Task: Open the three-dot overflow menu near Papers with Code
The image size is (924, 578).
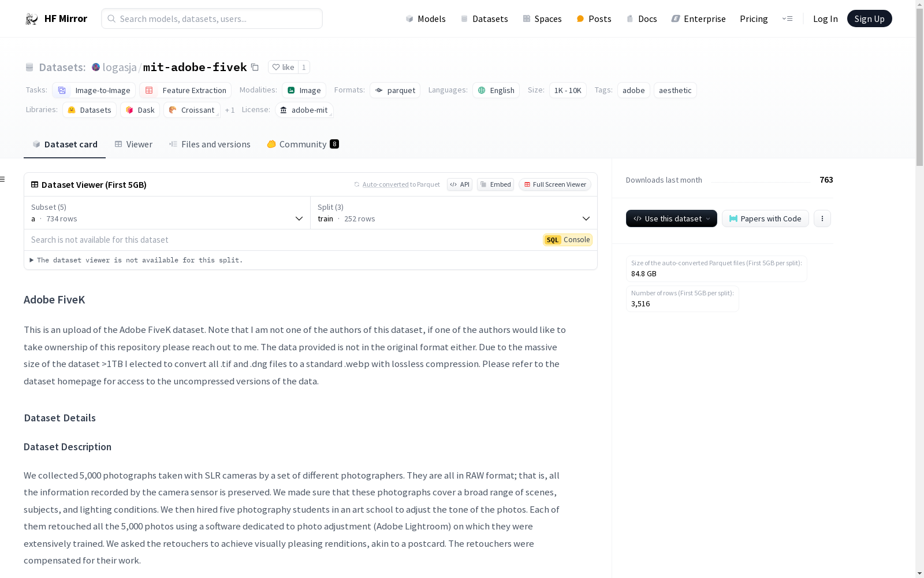Action: pyautogui.click(x=822, y=218)
